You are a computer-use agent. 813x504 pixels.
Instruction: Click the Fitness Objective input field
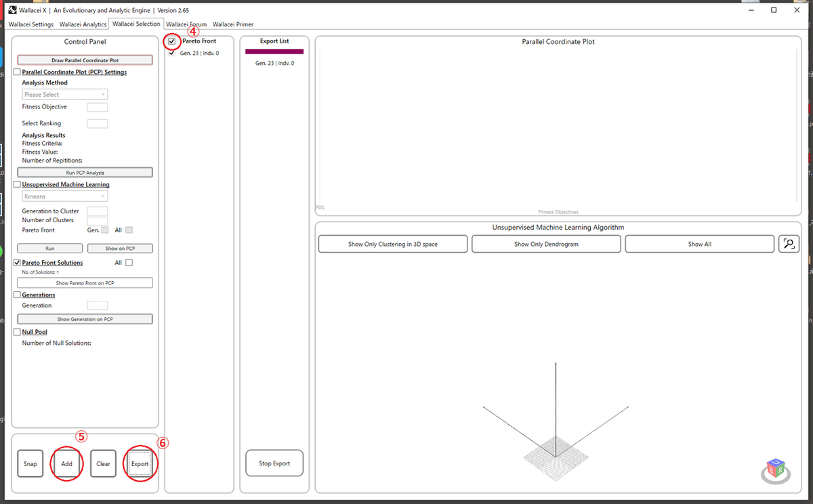pyautogui.click(x=98, y=107)
